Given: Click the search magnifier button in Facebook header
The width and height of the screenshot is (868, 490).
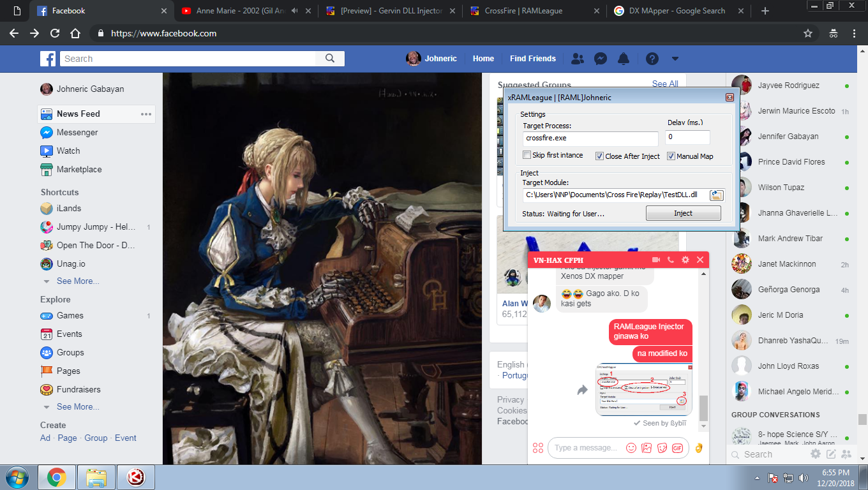Looking at the screenshot, I should click(x=330, y=59).
